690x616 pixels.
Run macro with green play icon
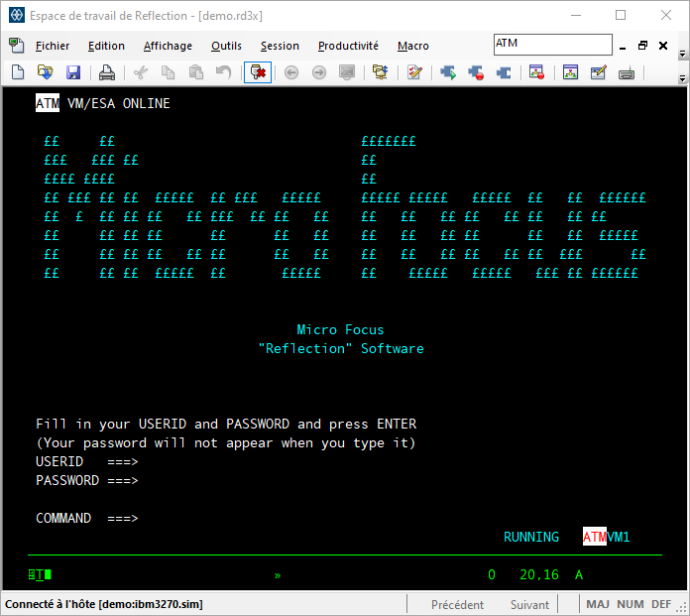click(448, 72)
